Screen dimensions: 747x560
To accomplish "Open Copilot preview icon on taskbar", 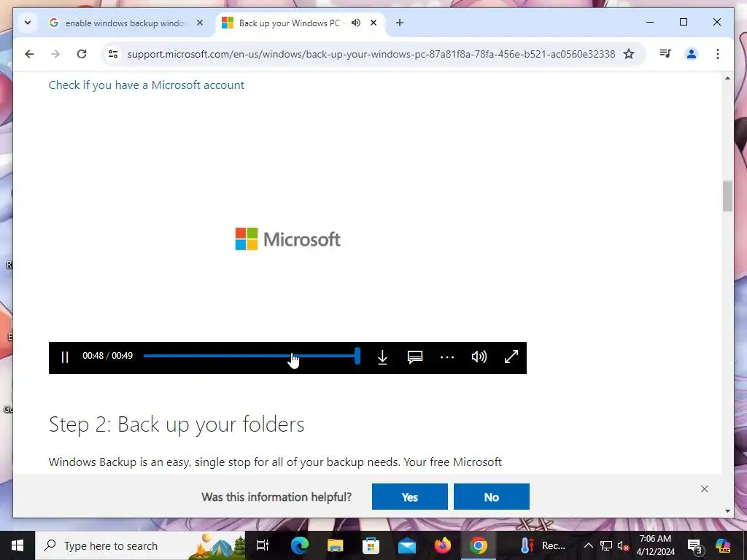I will [723, 545].
